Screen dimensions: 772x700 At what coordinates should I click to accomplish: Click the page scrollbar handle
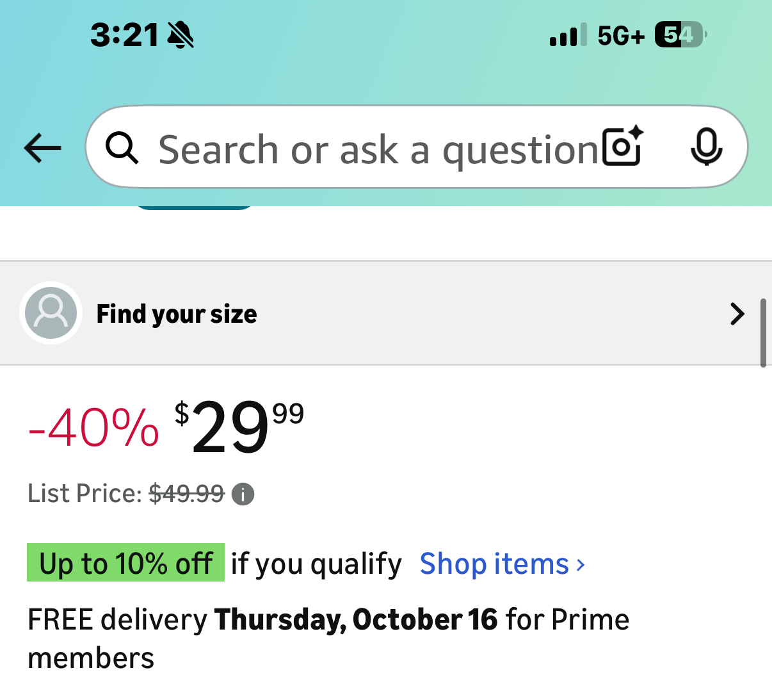[763, 333]
